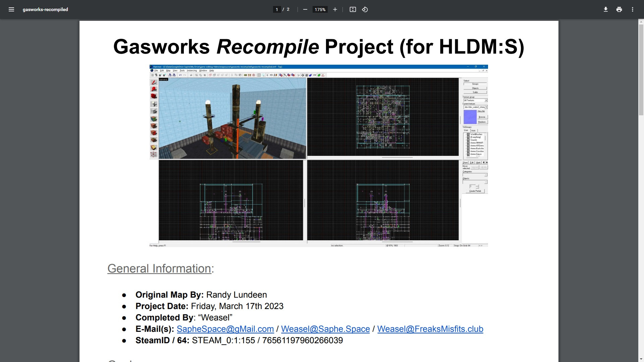Click the blue dev_water2 texture preview swatch
Viewport: 644px width, 362px height.
pos(470,117)
